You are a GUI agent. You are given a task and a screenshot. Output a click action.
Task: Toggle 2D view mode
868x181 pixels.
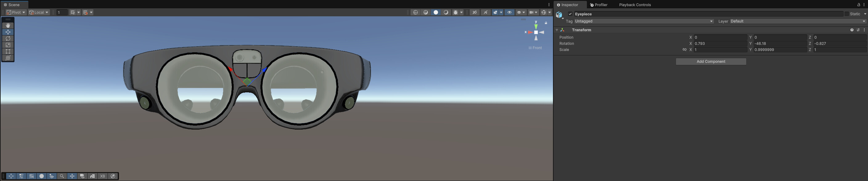tap(474, 12)
